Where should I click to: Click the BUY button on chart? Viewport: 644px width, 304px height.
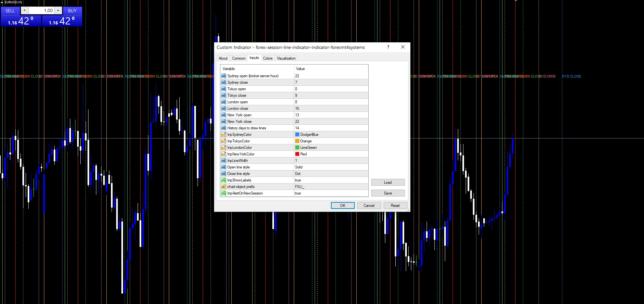(72, 11)
